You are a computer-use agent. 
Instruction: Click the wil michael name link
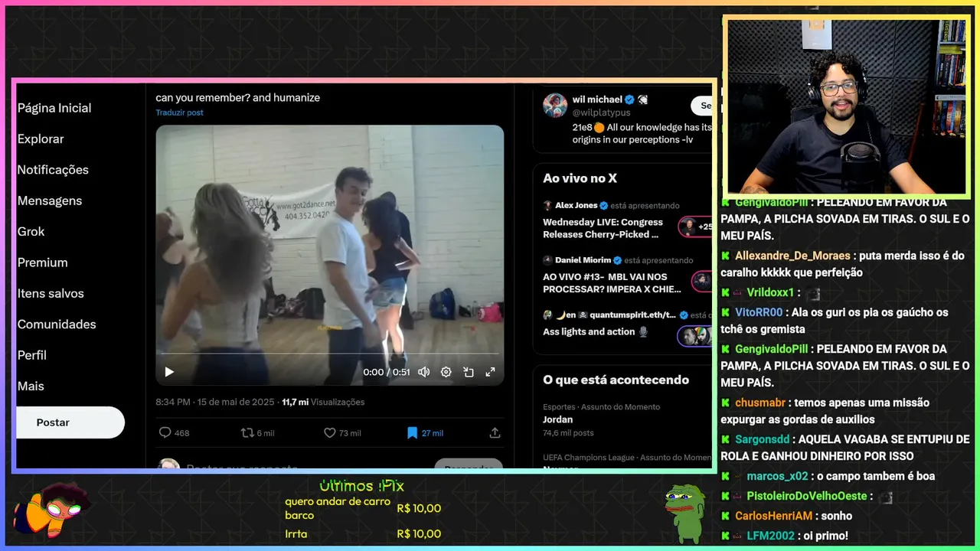(597, 99)
